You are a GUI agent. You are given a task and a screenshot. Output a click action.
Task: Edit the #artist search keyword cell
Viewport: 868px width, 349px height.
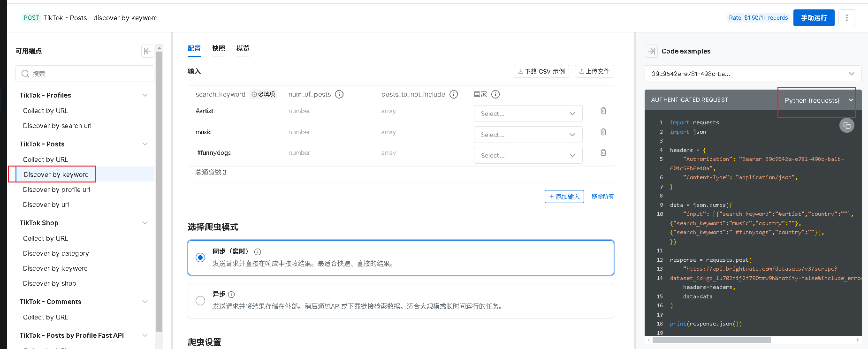pos(205,111)
